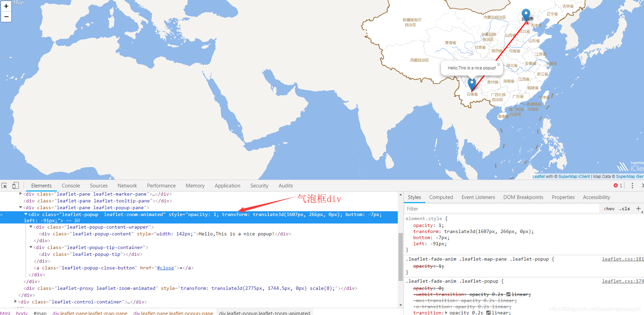
Task: Switch to the Elements tab
Action: (41, 185)
